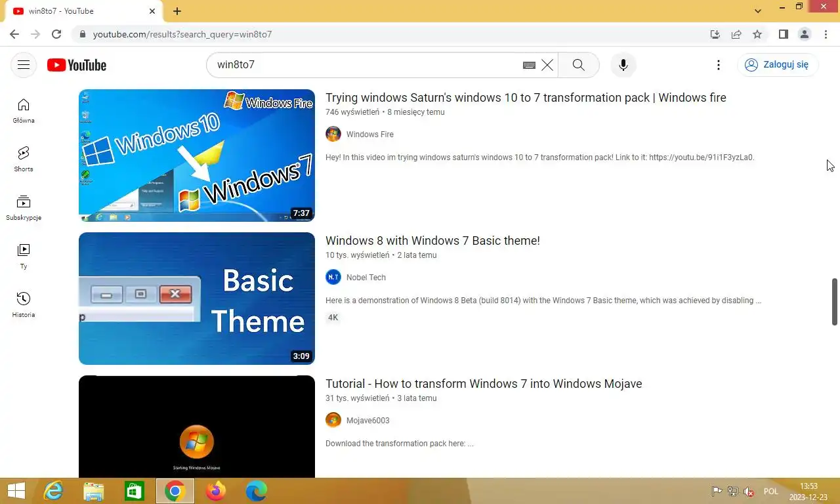Open a new tab with plus button
Viewport: 840px width, 504px height.
[x=177, y=11]
